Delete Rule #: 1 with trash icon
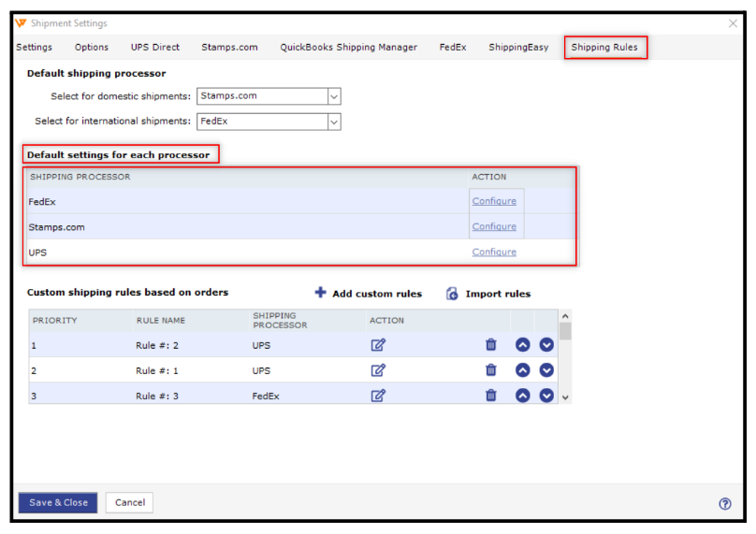The image size is (756, 534). coord(491,370)
